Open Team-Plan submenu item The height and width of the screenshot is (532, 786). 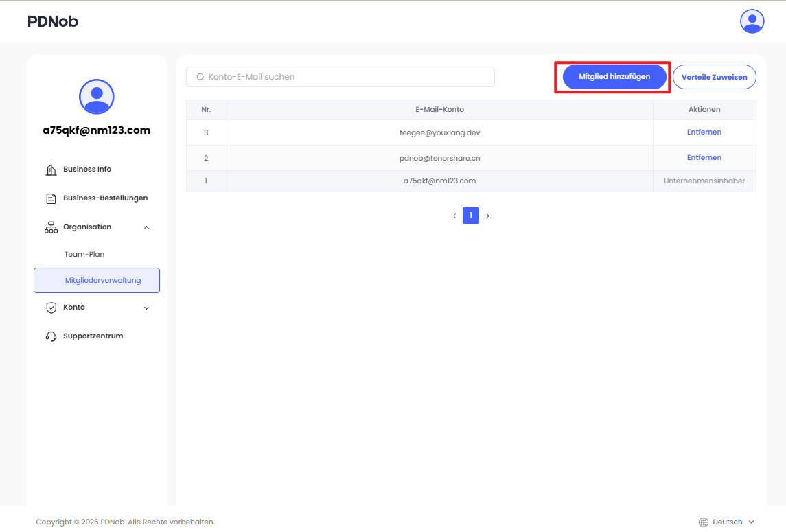pos(84,254)
